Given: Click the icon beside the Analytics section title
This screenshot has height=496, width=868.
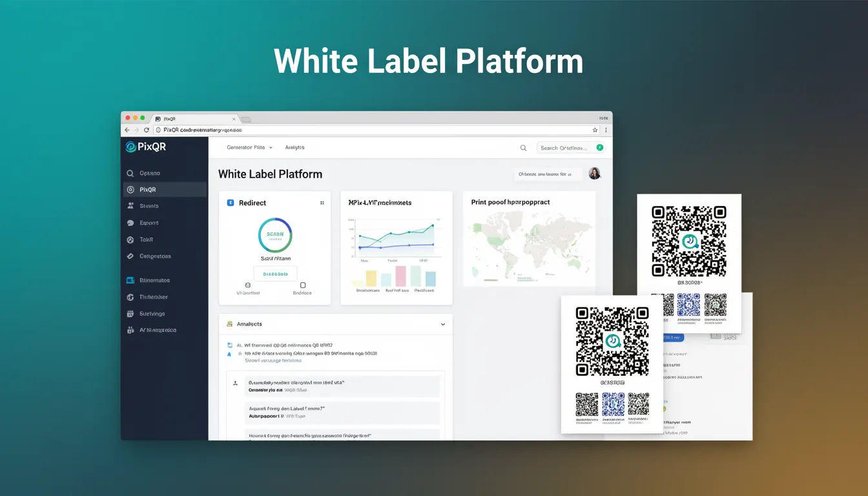Looking at the screenshot, I should click(x=229, y=324).
